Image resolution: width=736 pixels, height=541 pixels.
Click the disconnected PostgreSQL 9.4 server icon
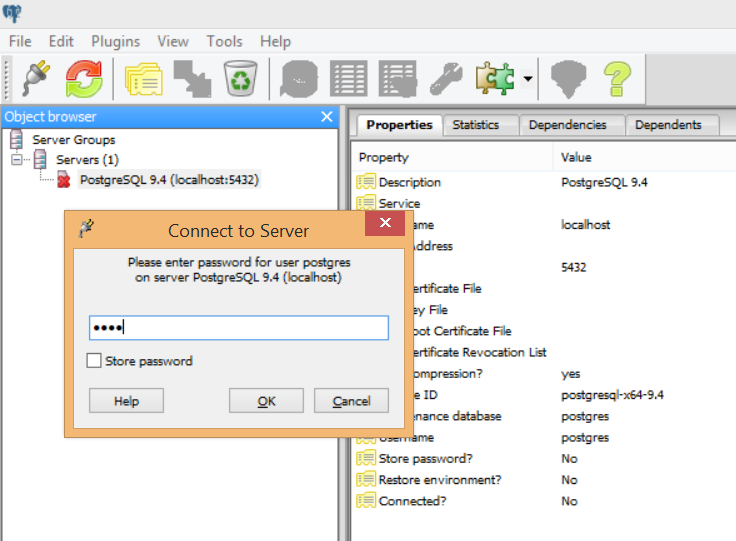64,180
